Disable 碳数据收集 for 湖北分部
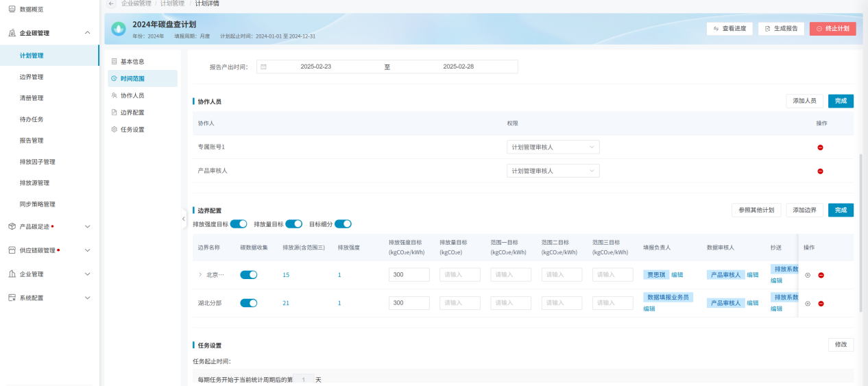The width and height of the screenshot is (868, 386). pyautogui.click(x=248, y=303)
